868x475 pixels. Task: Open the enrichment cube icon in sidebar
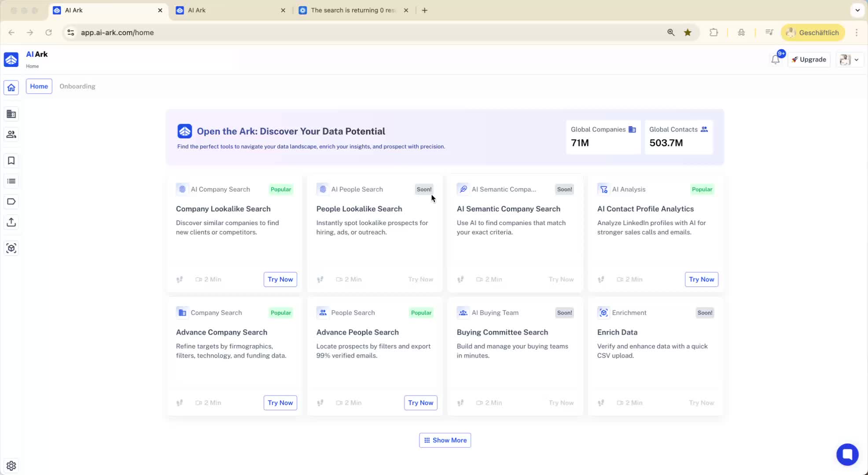tap(11, 248)
